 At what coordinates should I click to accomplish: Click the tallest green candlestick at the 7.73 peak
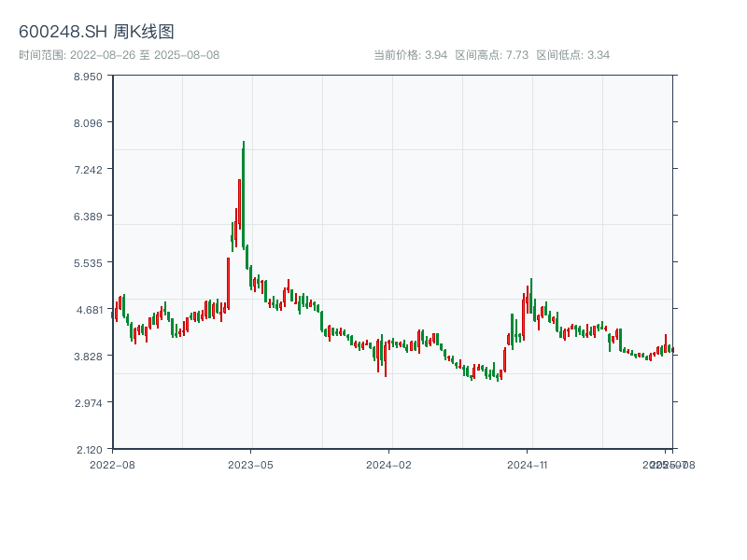(x=243, y=195)
